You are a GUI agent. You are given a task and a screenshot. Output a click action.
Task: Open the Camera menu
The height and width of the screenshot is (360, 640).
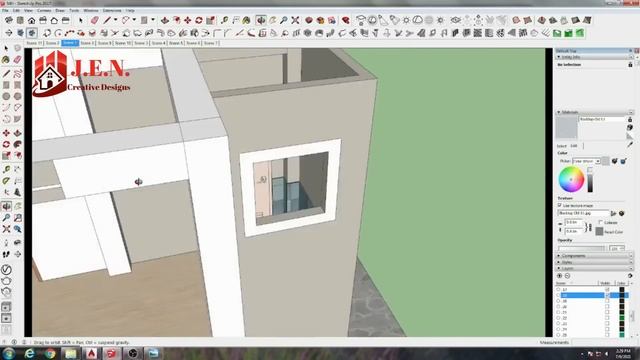(x=44, y=11)
